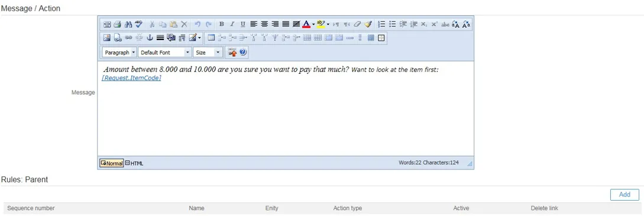The image size is (644, 216).
Task: Apply strikethrough with the abc icon
Action: pos(445,24)
